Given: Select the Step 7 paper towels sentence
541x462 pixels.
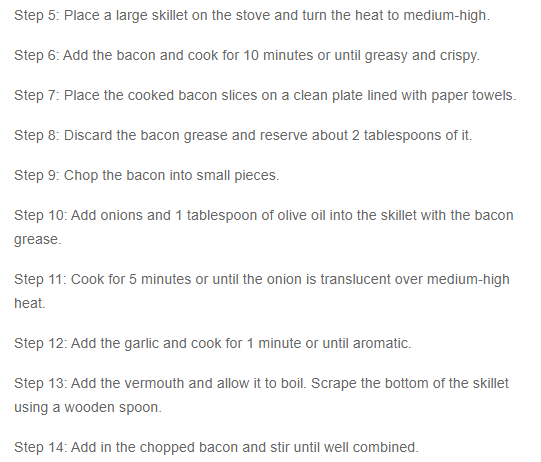Looking at the screenshot, I should [265, 96].
